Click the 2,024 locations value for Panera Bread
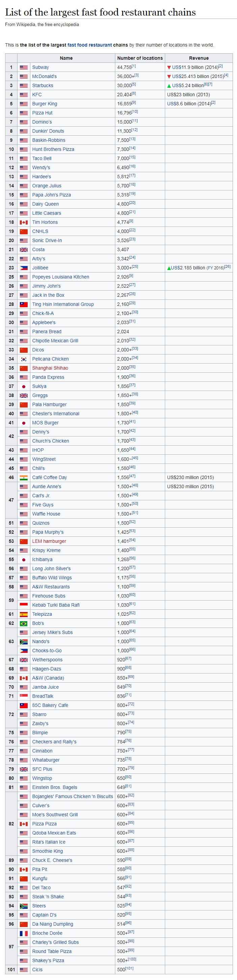 (123, 332)
